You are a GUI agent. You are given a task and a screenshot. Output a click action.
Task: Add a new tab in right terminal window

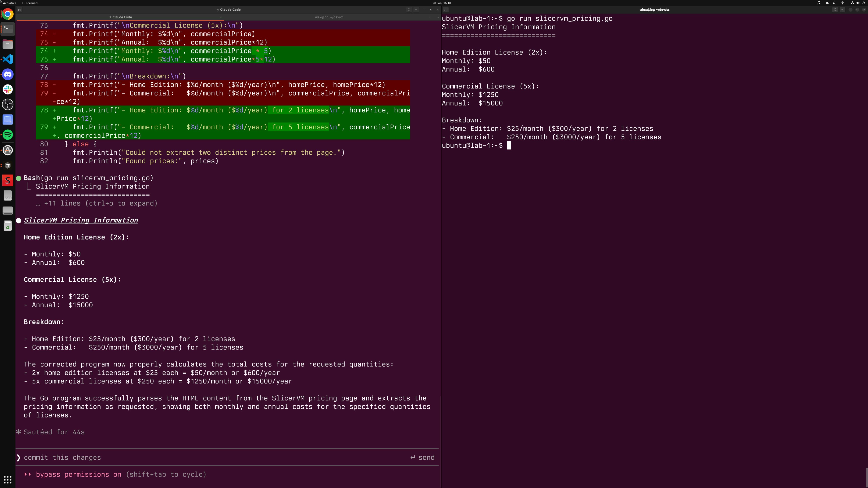tap(446, 10)
